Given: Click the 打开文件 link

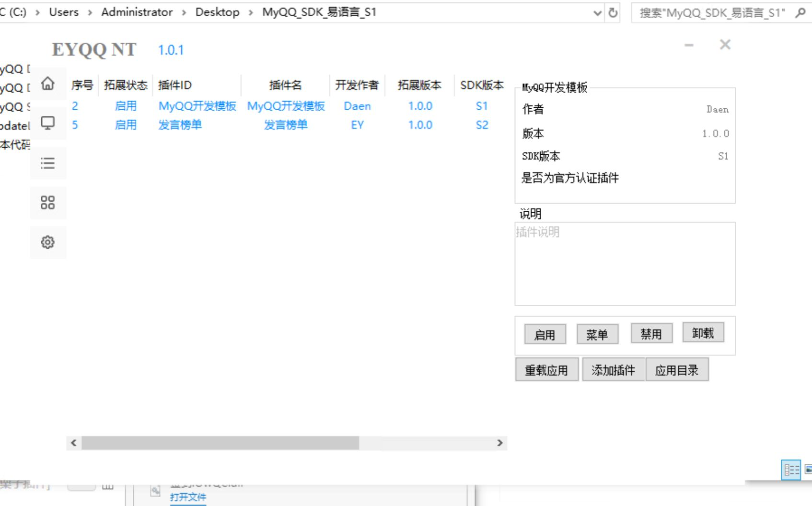Looking at the screenshot, I should 188,497.
